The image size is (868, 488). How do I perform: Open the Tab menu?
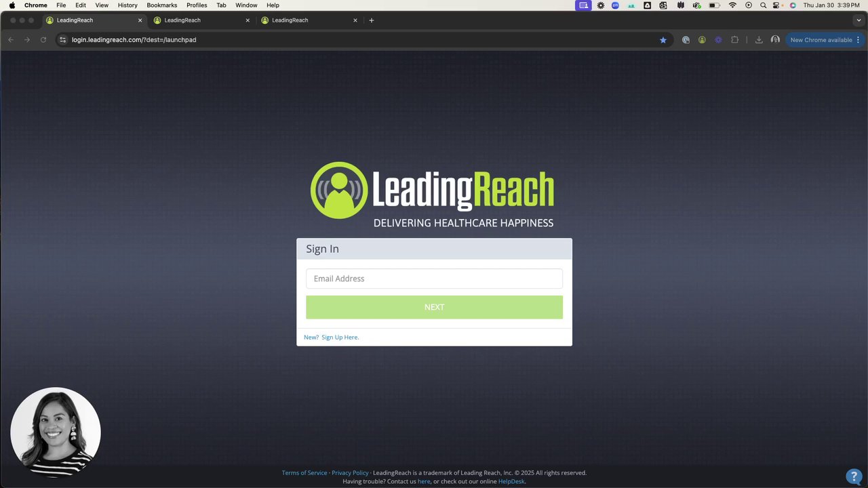click(x=221, y=5)
